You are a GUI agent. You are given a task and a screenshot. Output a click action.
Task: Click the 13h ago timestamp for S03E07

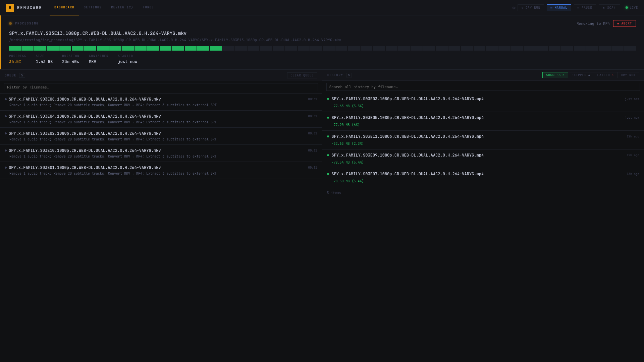coord(633,174)
